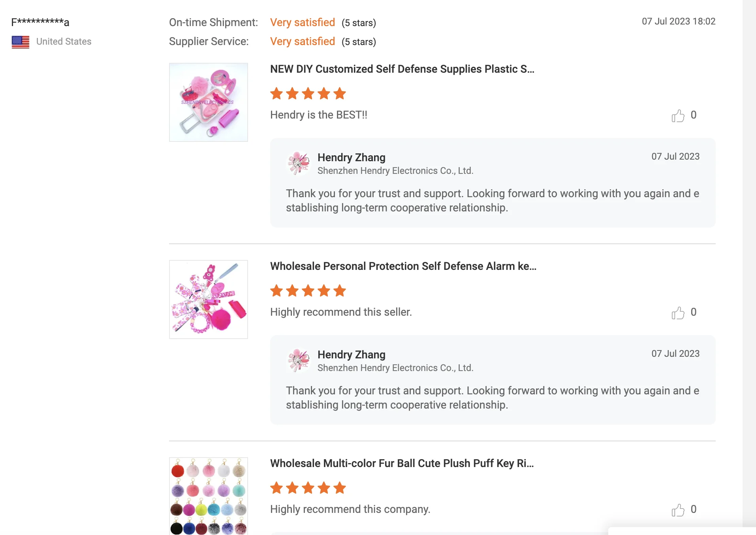
Task: Click five-star rating of Alarm keychain review
Action: (308, 291)
